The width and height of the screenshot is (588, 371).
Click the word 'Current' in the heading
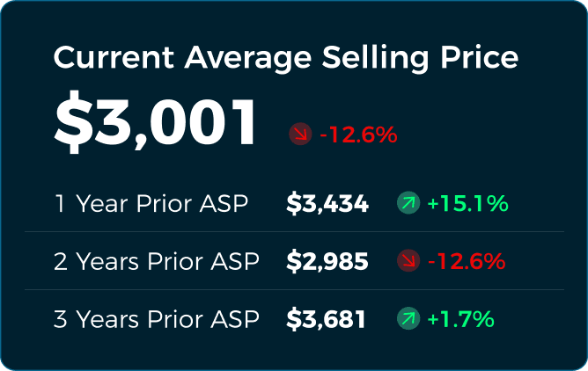[x=114, y=58]
